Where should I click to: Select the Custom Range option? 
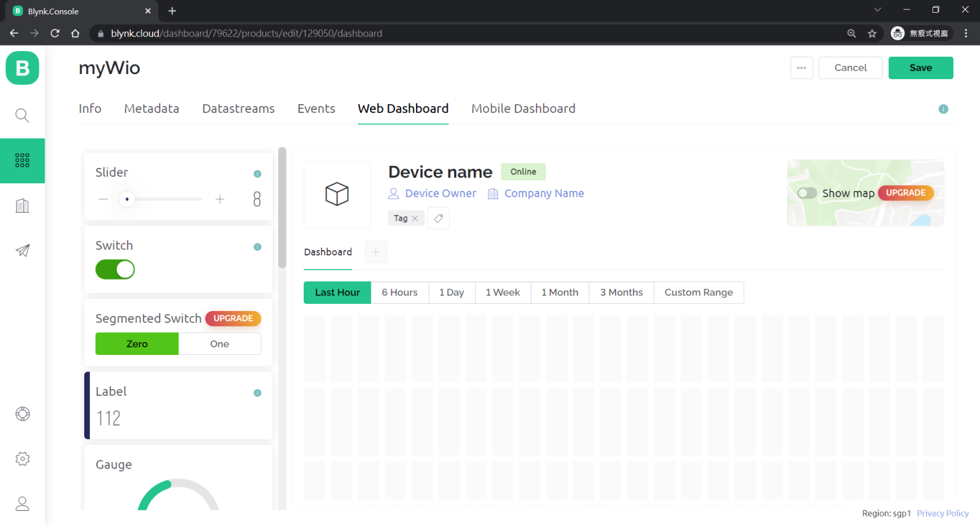699,292
